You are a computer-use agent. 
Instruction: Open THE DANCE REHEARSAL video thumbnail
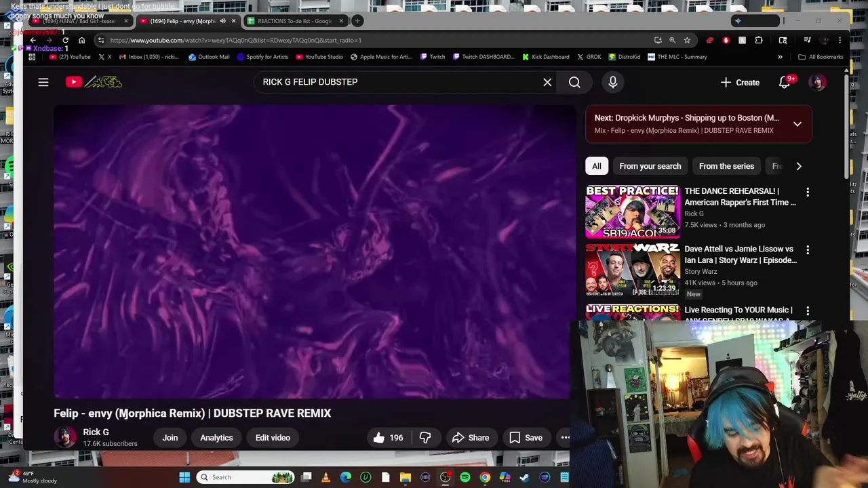633,211
